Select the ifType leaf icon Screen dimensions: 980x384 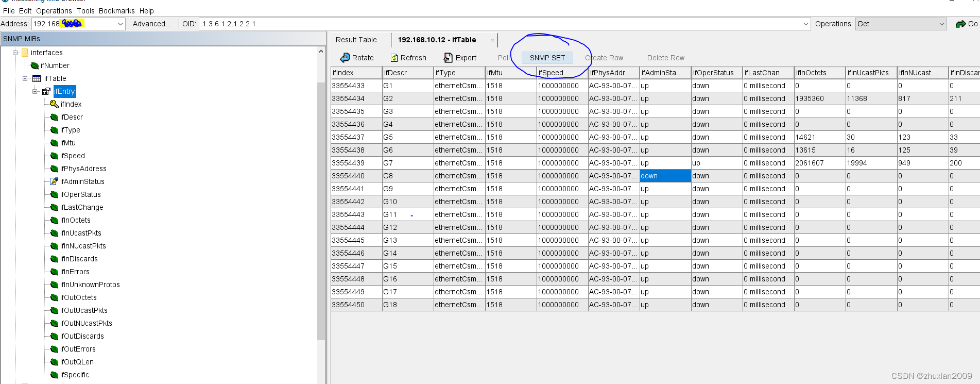pos(54,130)
